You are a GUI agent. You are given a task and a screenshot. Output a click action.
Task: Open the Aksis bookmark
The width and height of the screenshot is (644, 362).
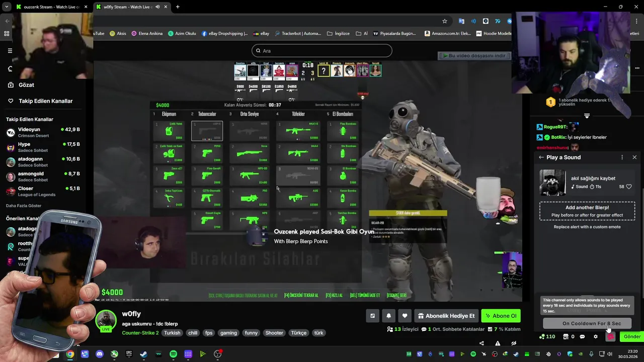click(118, 34)
